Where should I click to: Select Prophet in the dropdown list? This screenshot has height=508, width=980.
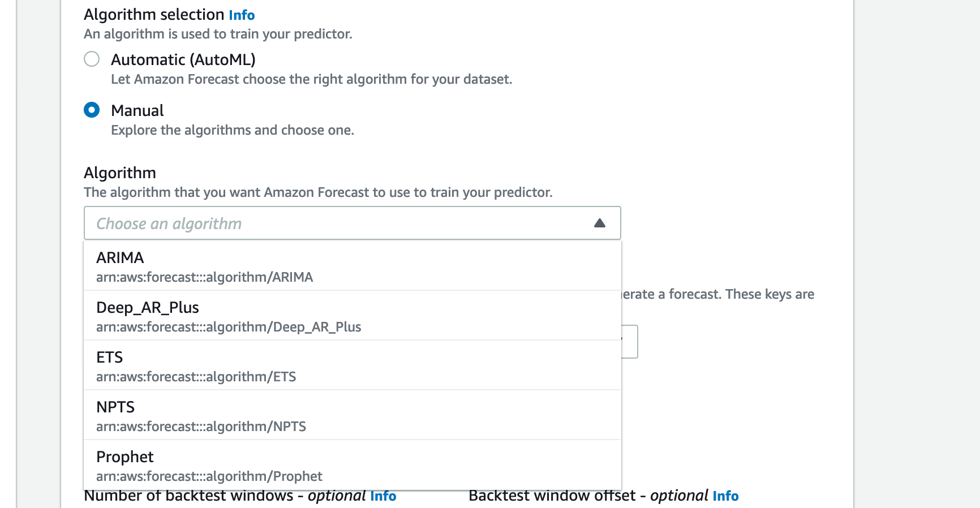pos(353,466)
